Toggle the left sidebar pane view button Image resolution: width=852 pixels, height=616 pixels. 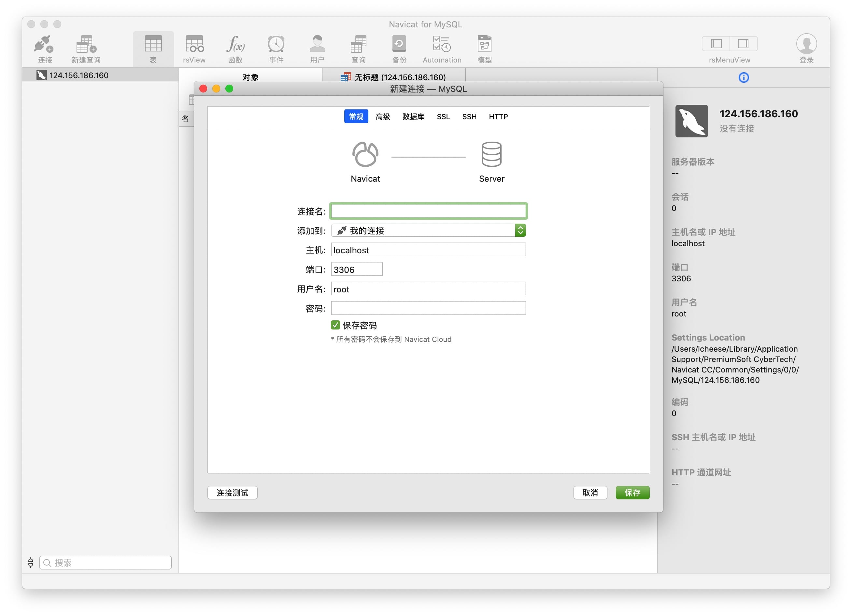pos(716,44)
